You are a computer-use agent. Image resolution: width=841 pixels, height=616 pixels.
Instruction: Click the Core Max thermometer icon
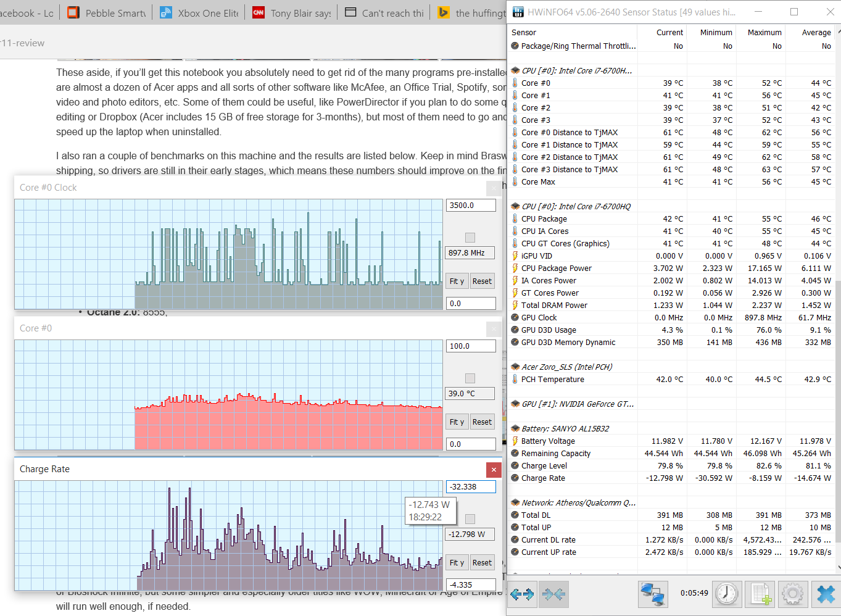(515, 181)
